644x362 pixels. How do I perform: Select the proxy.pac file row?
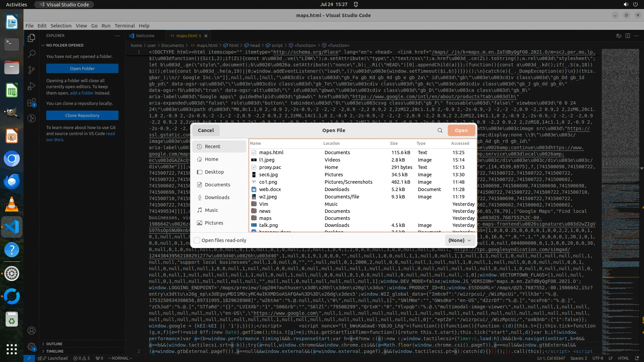[270, 167]
